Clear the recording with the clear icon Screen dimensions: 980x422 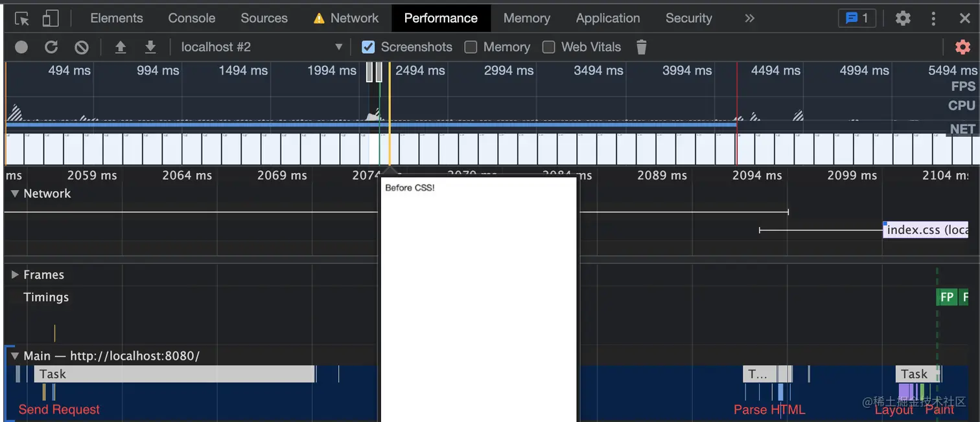point(81,47)
